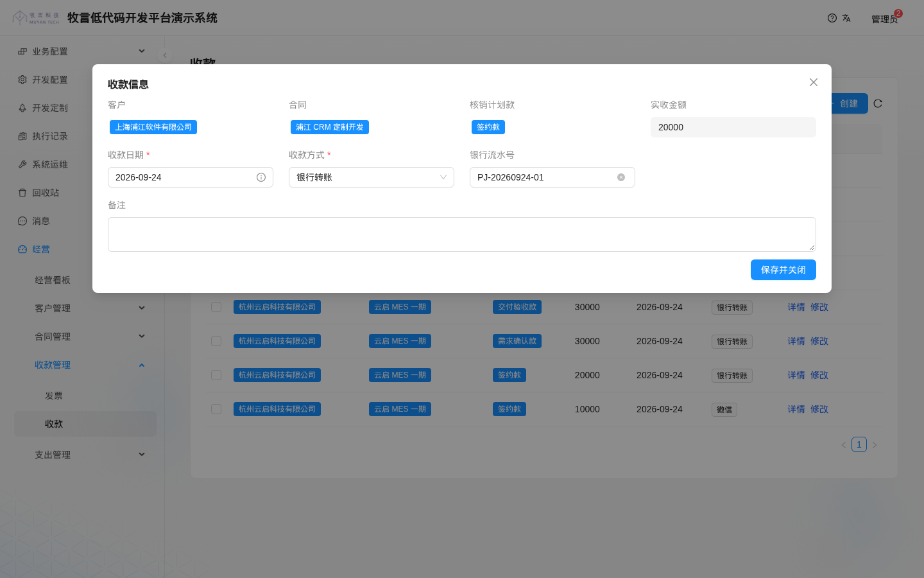Screen dimensions: 924x578
Task: Select the 收款 menu item in sidebar
Action: pos(85,424)
